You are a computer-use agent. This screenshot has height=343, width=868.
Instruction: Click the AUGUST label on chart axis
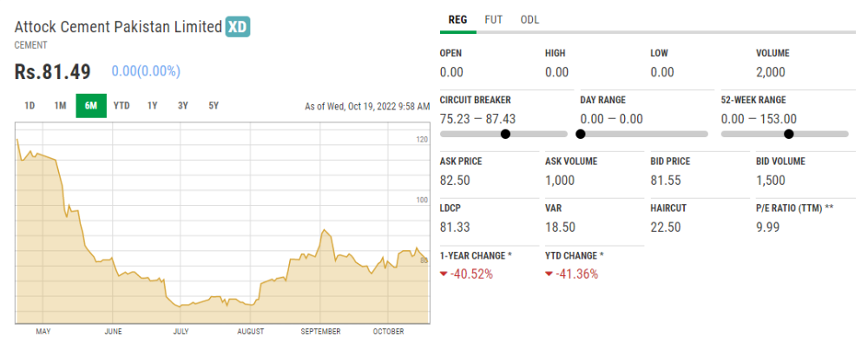click(x=250, y=332)
